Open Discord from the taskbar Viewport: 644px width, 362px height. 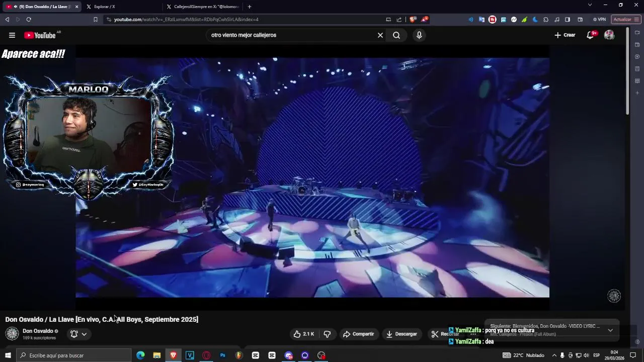click(x=288, y=355)
